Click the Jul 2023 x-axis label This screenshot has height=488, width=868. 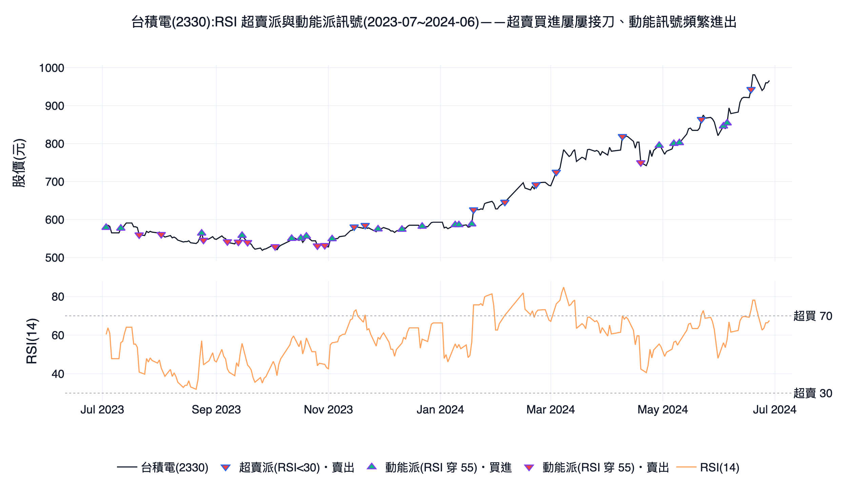pos(102,409)
